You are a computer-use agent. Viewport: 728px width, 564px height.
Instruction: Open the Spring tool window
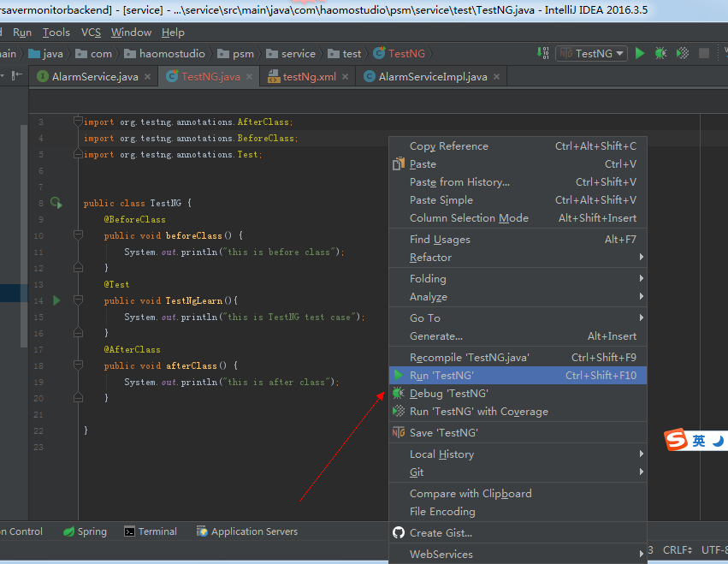click(85, 531)
